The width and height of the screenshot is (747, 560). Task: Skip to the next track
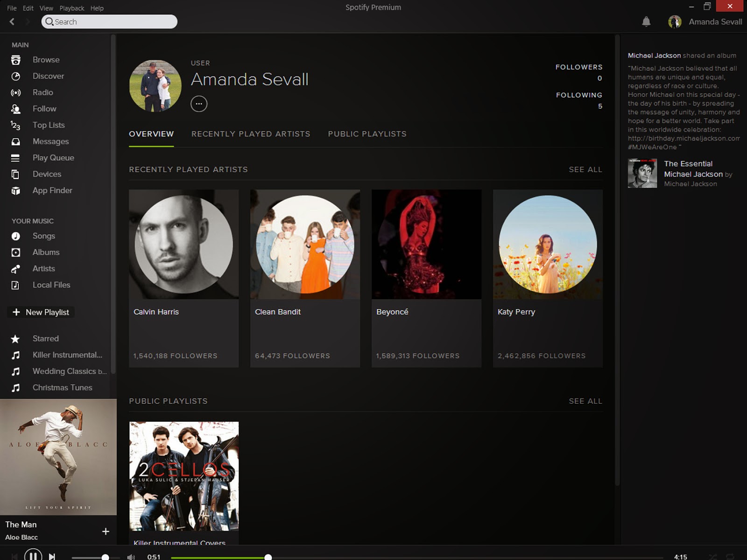(x=52, y=556)
